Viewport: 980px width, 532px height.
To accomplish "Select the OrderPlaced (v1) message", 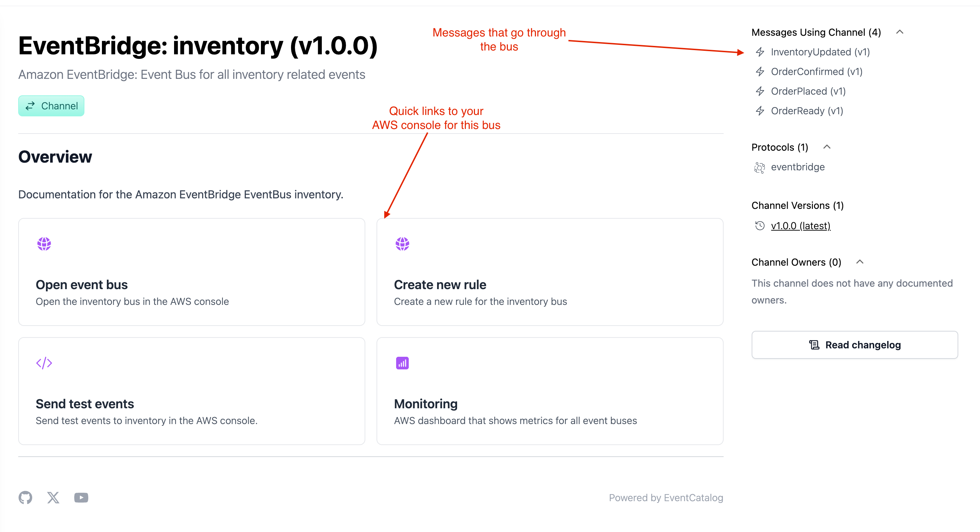I will [808, 91].
